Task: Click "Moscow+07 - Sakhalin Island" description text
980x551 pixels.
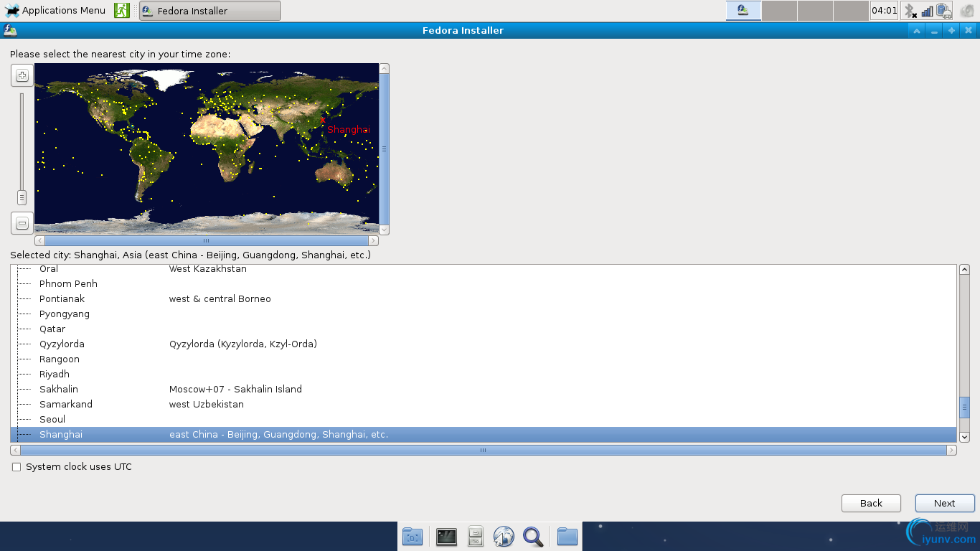Action: pos(235,390)
